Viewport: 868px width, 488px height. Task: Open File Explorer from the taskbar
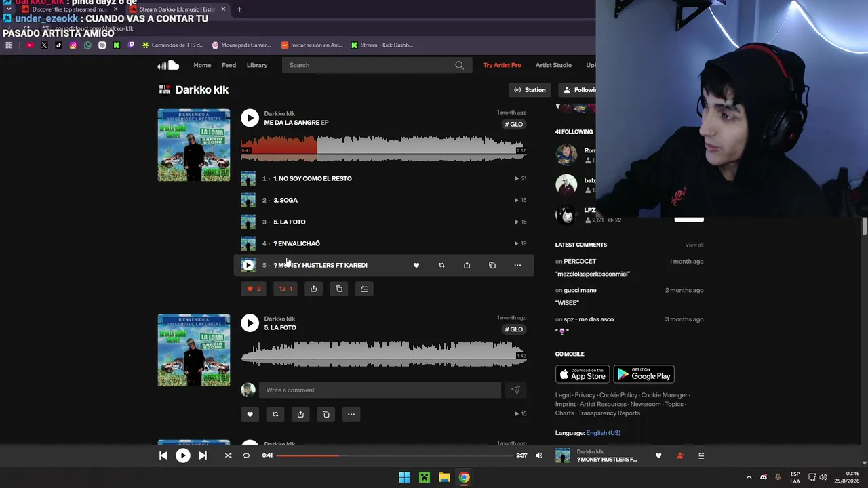(444, 477)
